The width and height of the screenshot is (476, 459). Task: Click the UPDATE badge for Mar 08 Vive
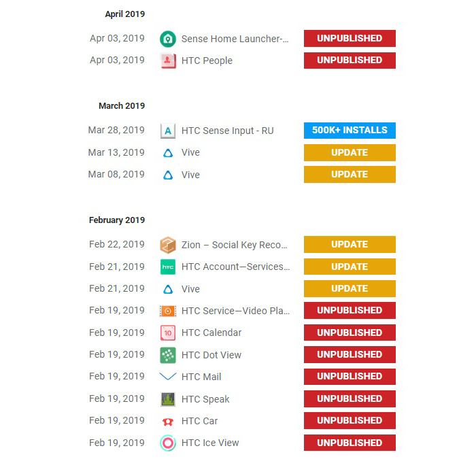point(350,175)
